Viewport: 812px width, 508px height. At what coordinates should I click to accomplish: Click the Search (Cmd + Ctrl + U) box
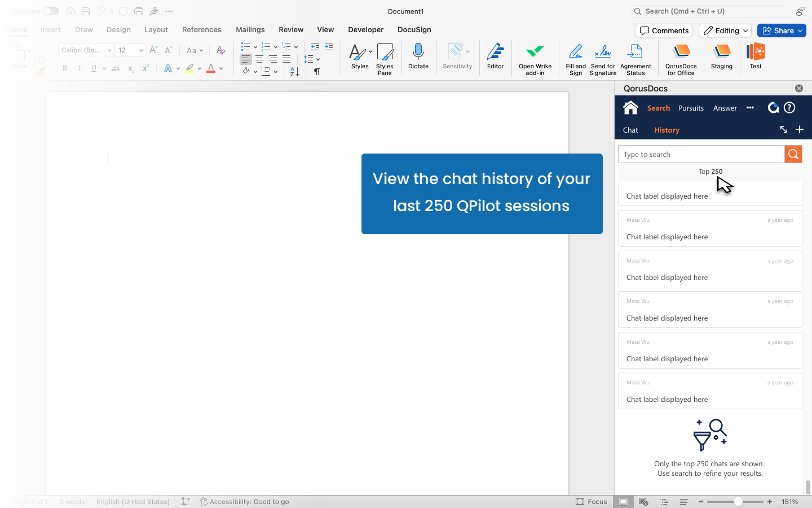[x=709, y=11]
